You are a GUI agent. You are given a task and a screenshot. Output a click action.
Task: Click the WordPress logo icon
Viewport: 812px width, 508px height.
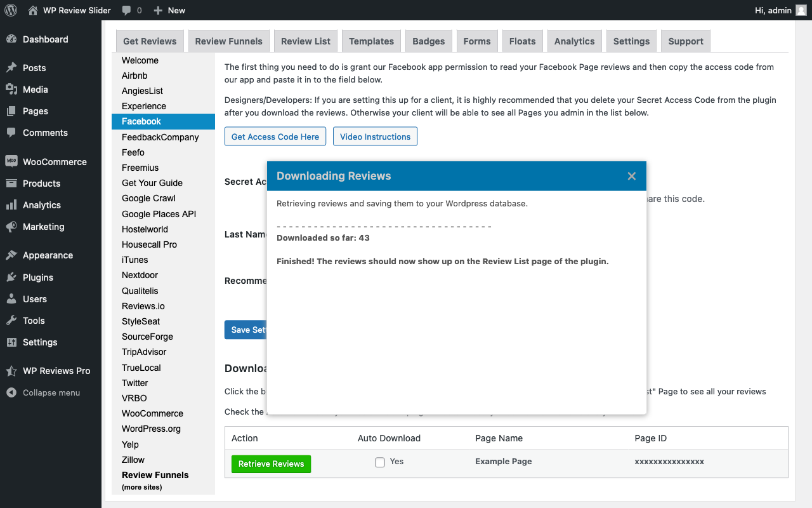click(10, 10)
